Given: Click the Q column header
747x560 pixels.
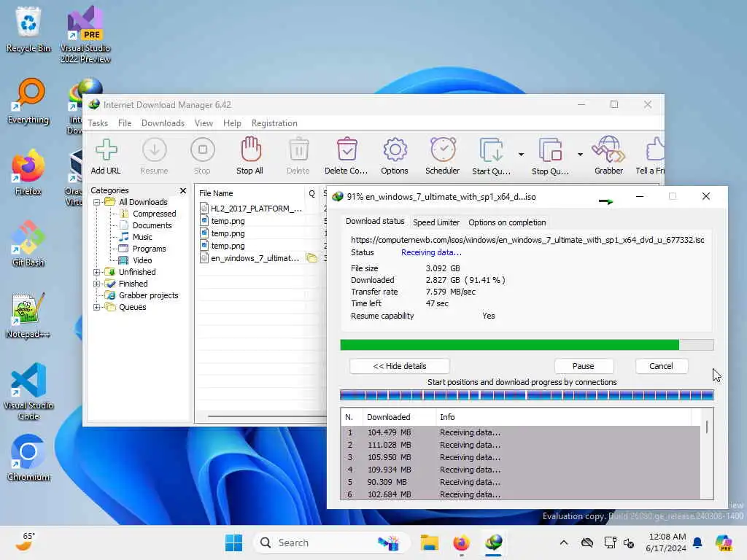Looking at the screenshot, I should [312, 193].
